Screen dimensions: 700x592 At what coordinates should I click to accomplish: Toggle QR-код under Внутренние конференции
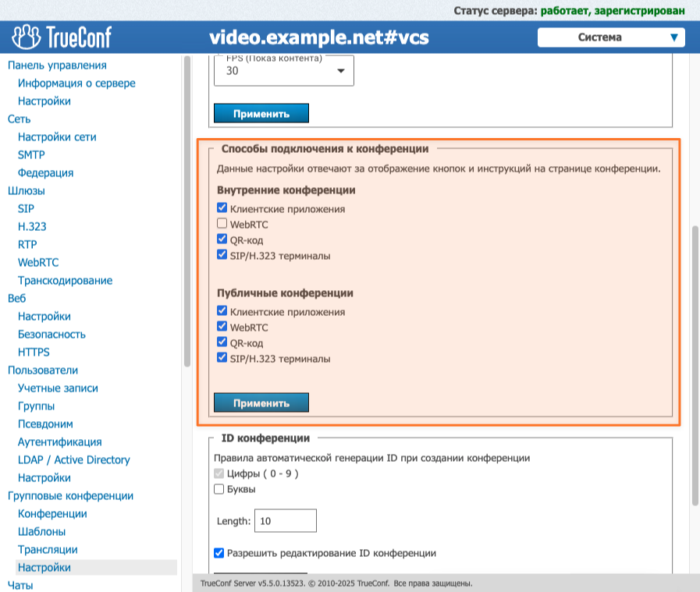click(222, 239)
